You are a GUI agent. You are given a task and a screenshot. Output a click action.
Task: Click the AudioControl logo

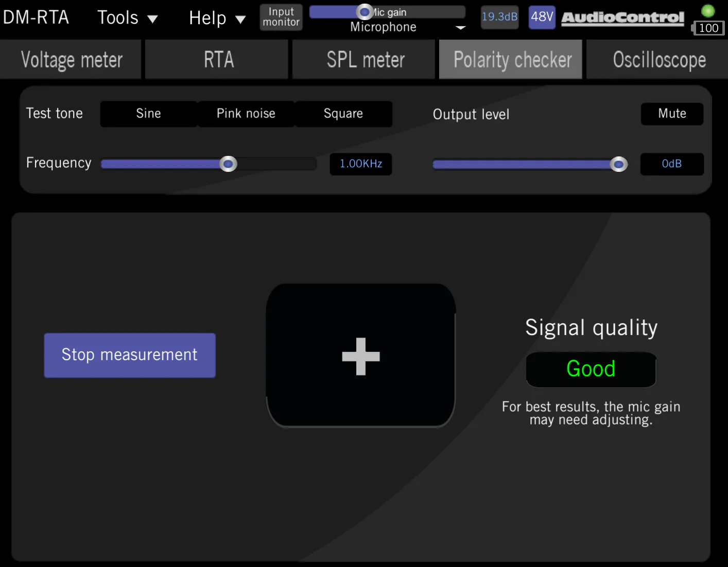(622, 17)
